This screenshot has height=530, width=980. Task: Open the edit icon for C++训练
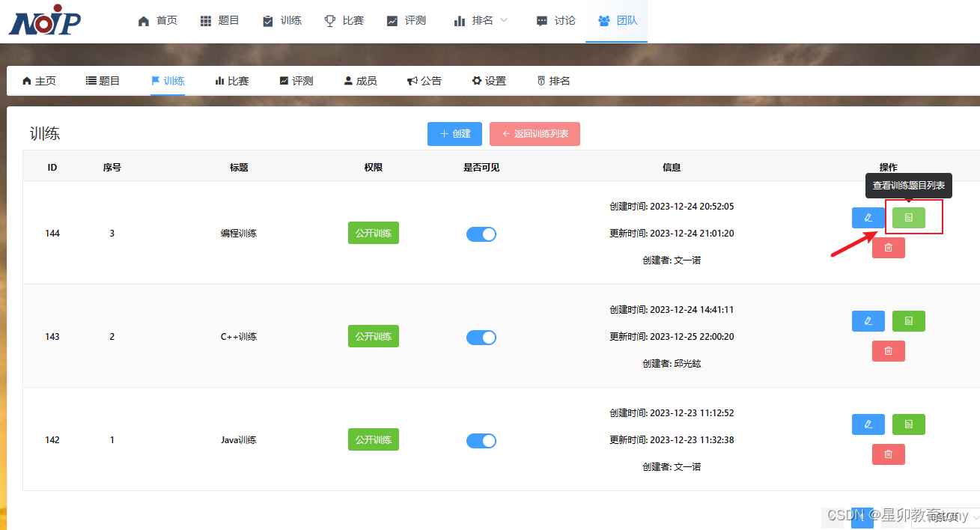[x=868, y=320]
